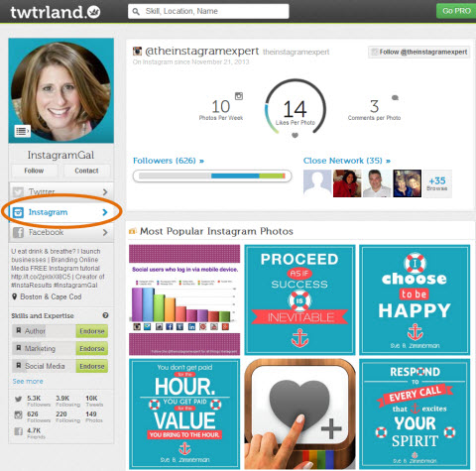476x471 pixels.
Task: Click the help icon beside Skills and Expertise
Action: (x=105, y=315)
